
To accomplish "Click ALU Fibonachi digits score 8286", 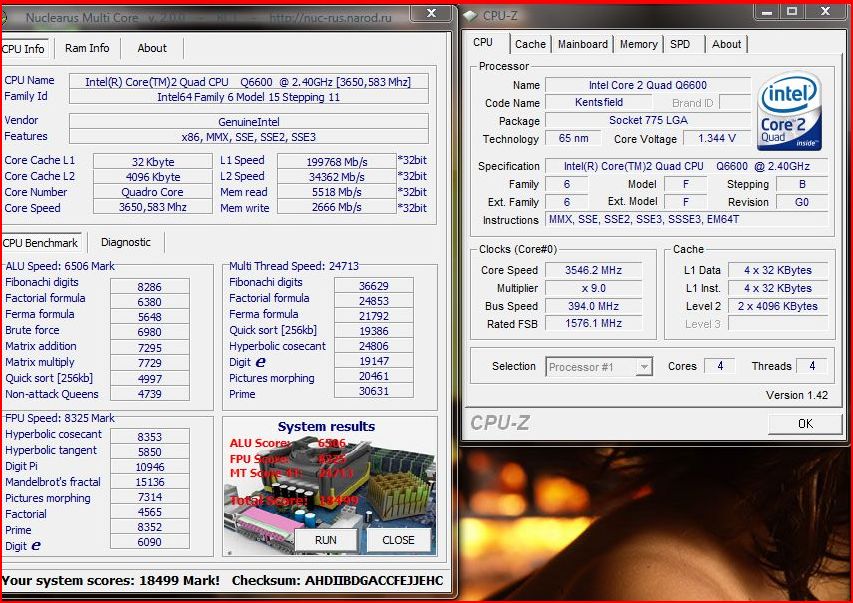I will 150,287.
